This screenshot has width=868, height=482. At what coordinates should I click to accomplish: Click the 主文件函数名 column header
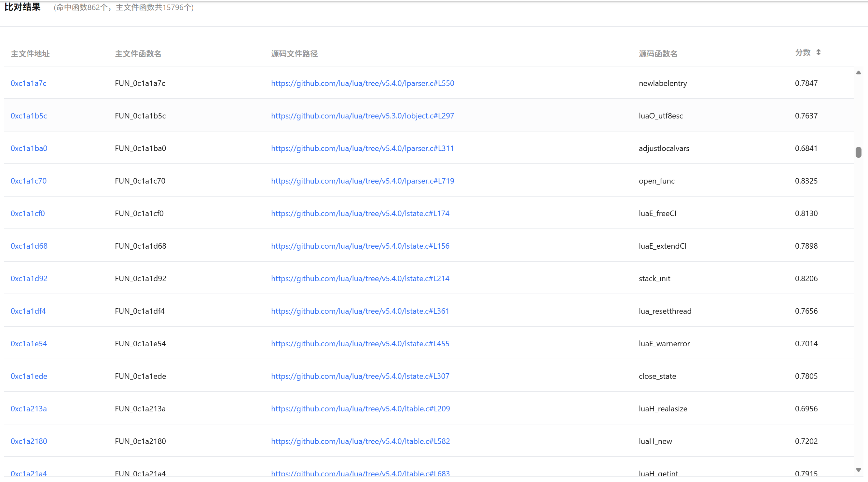click(138, 54)
